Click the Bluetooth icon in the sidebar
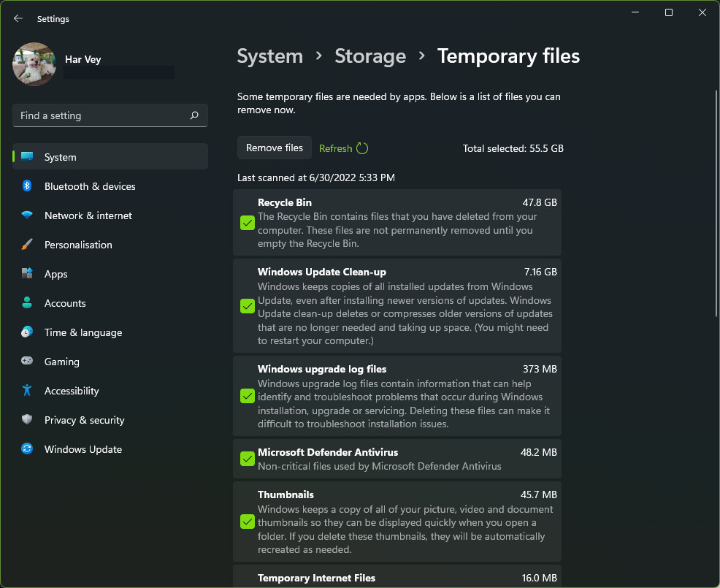 tap(27, 186)
